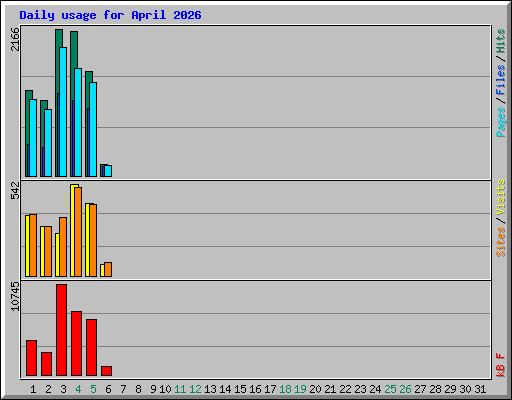
Task: Click green day number 19 on x-axis
Action: pyautogui.click(x=300, y=389)
